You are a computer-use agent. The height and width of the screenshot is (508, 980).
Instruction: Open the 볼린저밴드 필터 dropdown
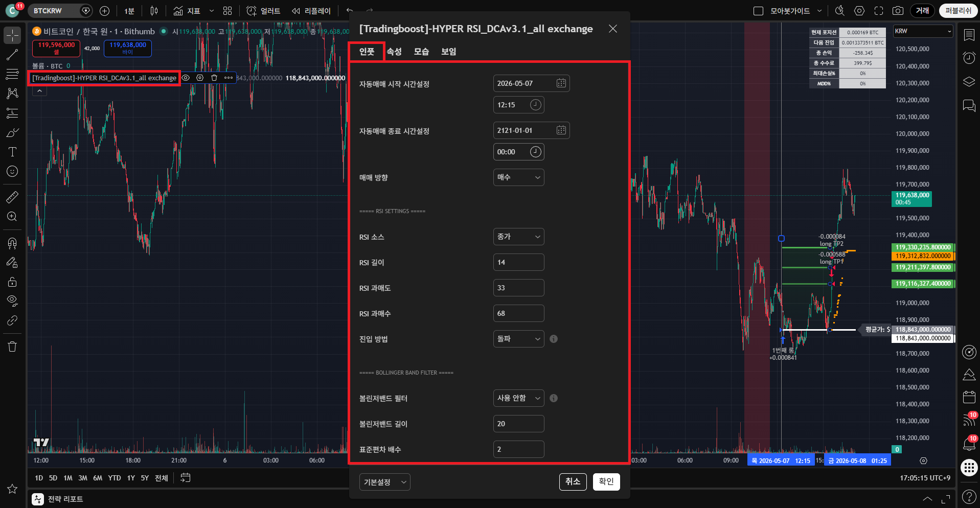(x=518, y=398)
